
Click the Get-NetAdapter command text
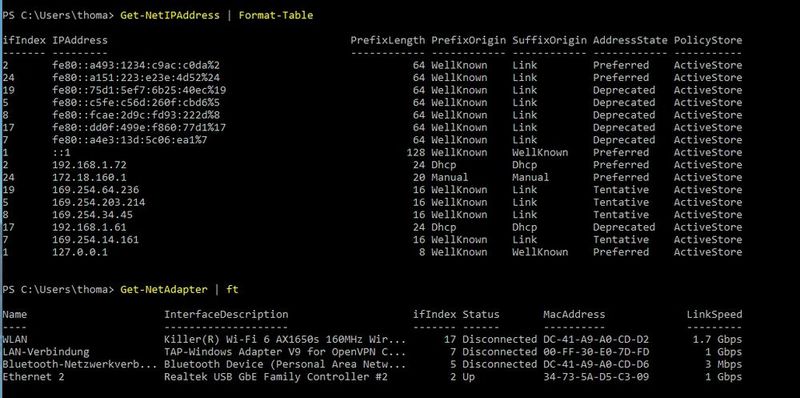(x=164, y=289)
